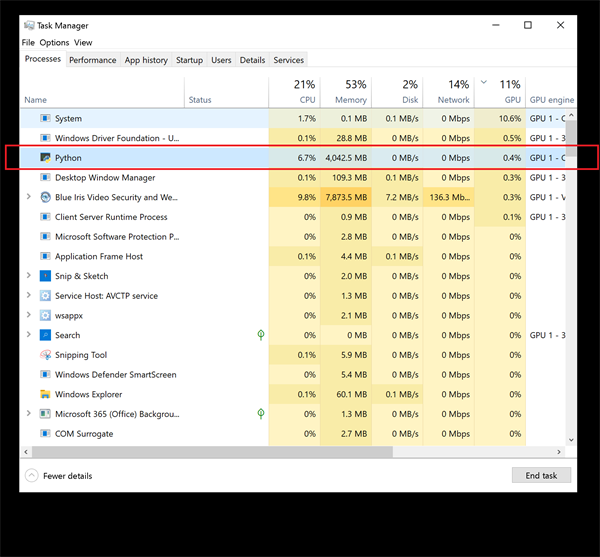Click the Application Frame Host icon
The image size is (600, 557).
[x=45, y=256]
